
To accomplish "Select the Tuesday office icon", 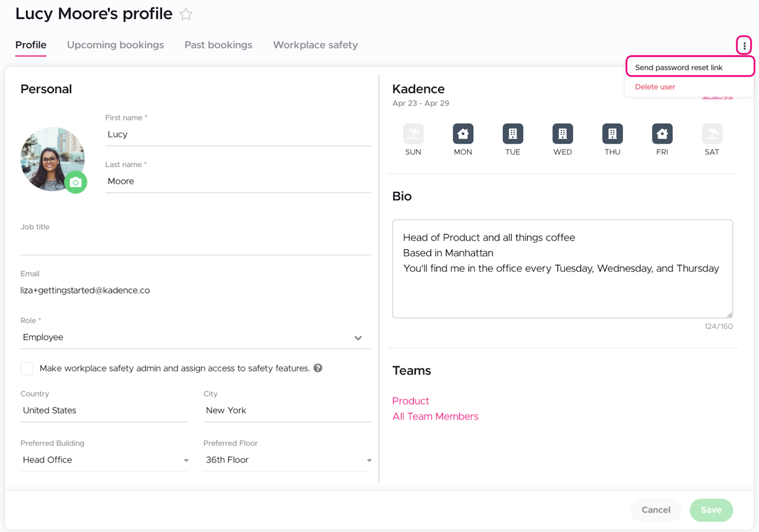I will coord(513,134).
